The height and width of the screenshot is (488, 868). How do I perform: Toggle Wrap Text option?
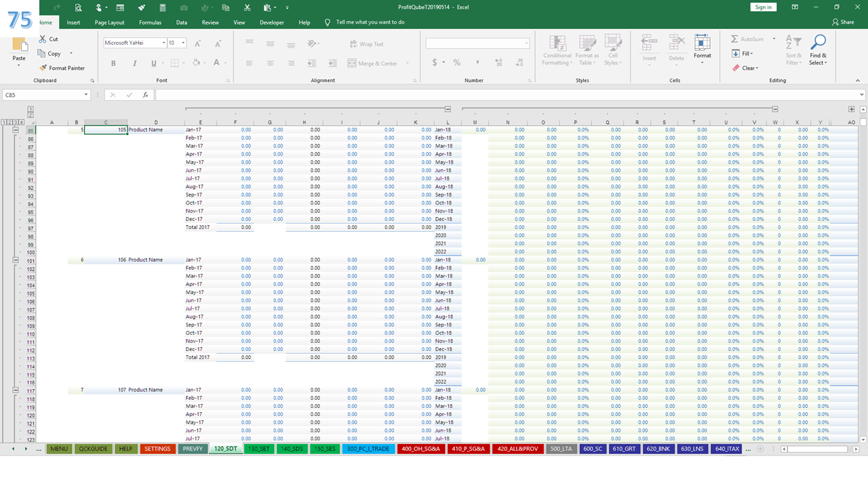(366, 44)
